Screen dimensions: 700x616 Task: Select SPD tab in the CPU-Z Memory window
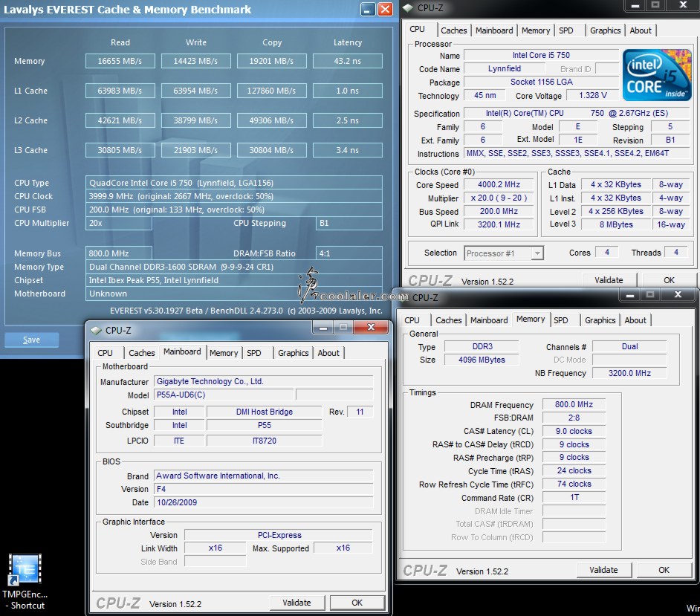(x=561, y=320)
